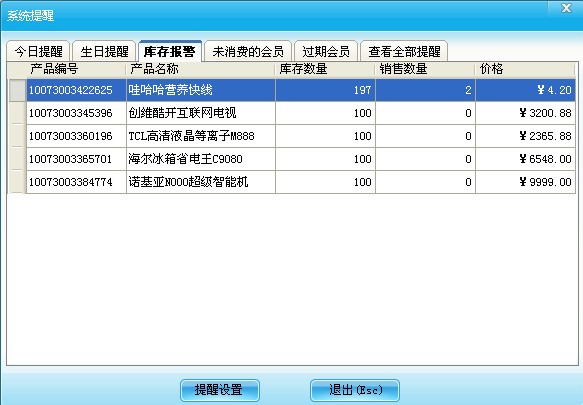Click the 提醒设置 button
Image resolution: width=583 pixels, height=405 pixels.
(220, 390)
